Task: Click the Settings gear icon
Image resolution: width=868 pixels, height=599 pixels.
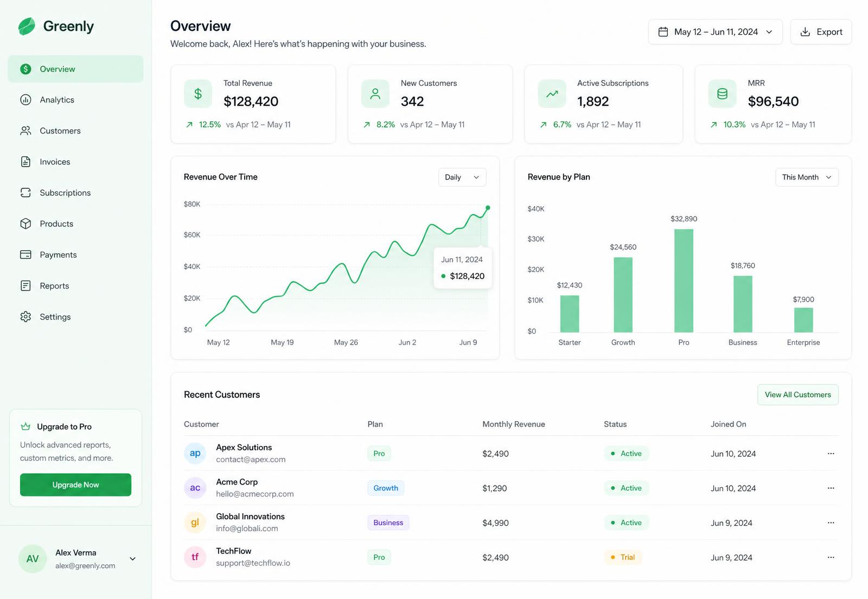Action: pyautogui.click(x=25, y=317)
